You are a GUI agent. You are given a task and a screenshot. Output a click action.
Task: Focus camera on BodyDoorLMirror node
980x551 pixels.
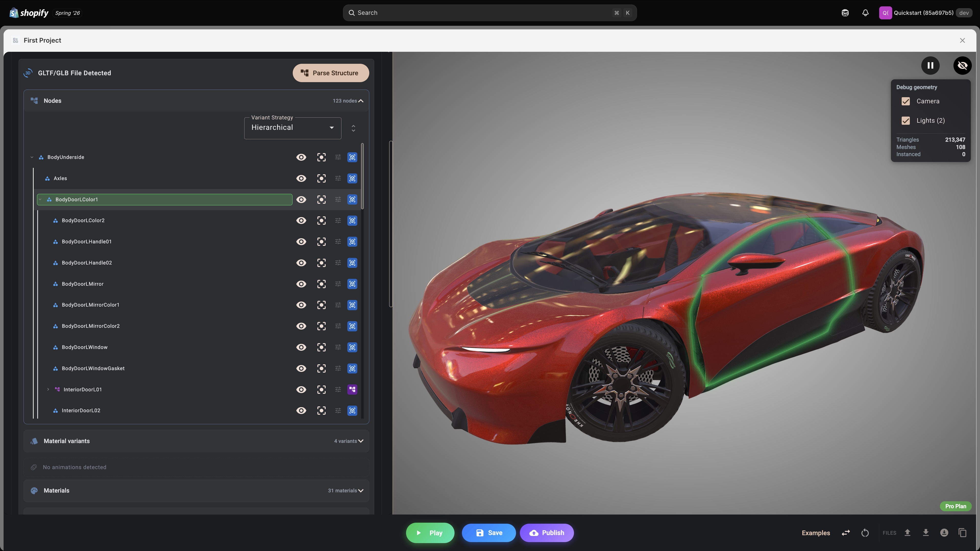tap(322, 284)
